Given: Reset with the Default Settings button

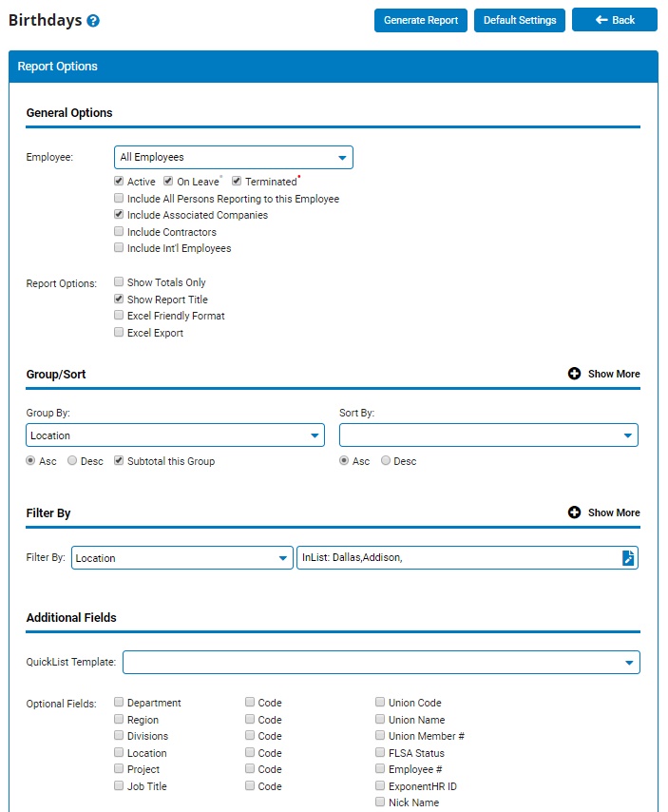Looking at the screenshot, I should click(520, 20).
